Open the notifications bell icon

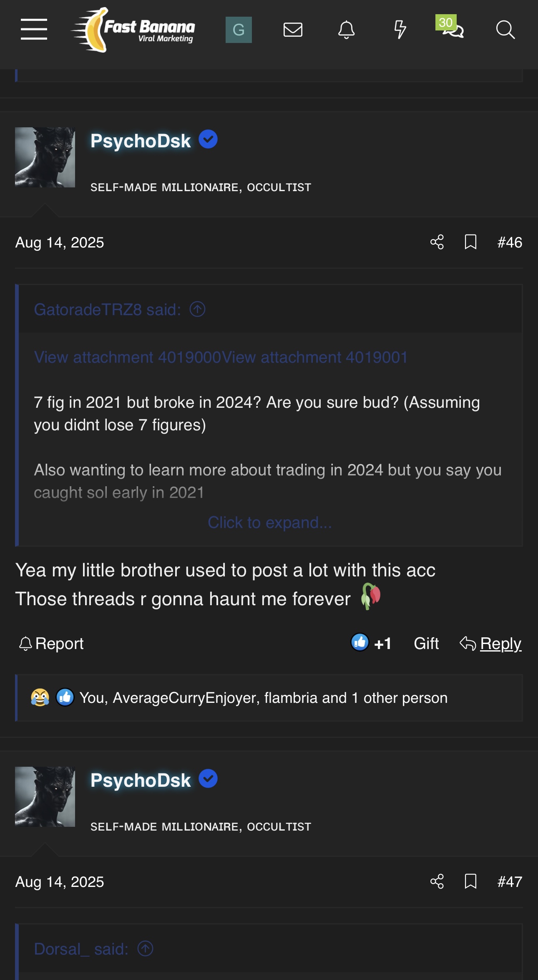[346, 30]
